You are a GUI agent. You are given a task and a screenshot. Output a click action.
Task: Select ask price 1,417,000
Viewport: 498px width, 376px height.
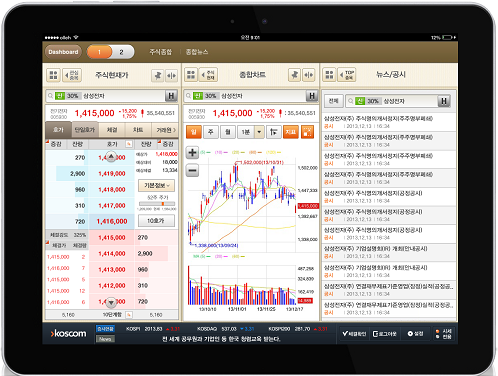[x=112, y=206]
